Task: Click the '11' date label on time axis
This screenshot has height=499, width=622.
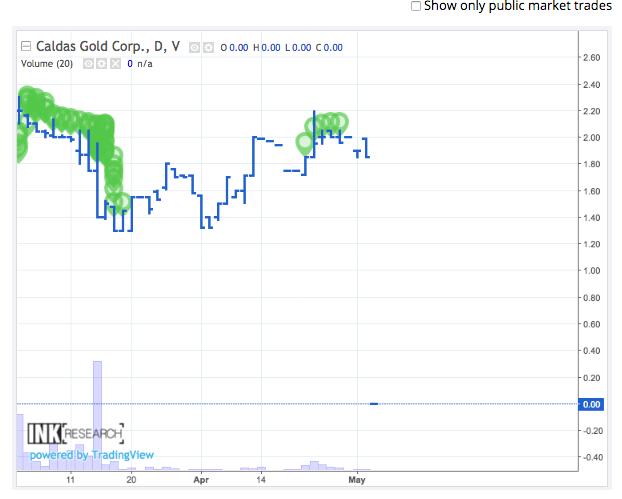Action: [x=70, y=480]
